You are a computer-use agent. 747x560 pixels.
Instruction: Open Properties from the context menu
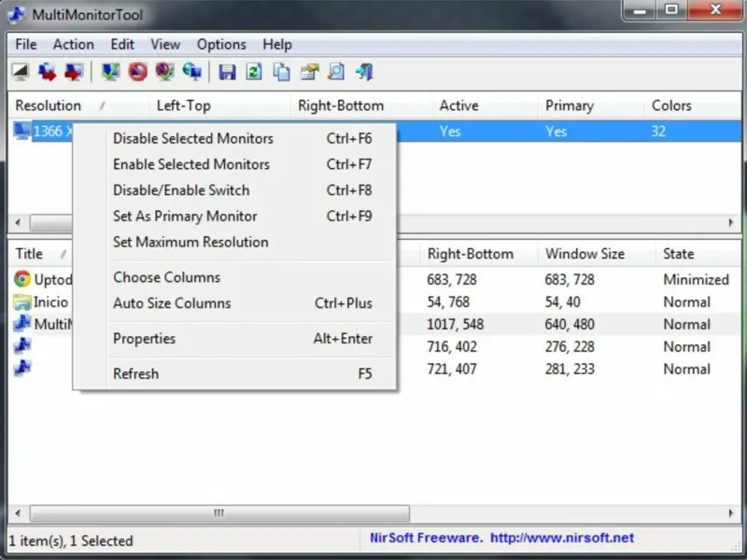pos(234,339)
